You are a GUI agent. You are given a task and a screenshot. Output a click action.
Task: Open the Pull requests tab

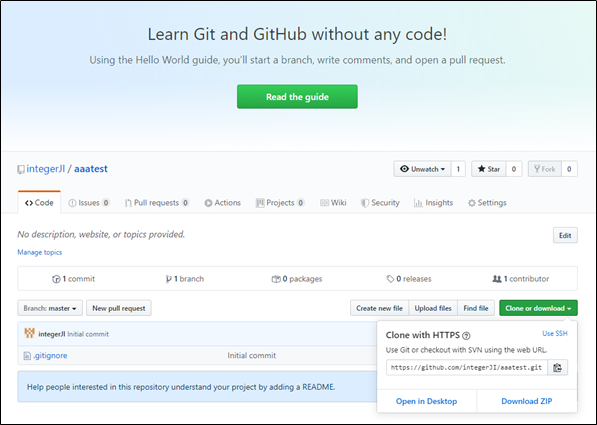point(156,203)
